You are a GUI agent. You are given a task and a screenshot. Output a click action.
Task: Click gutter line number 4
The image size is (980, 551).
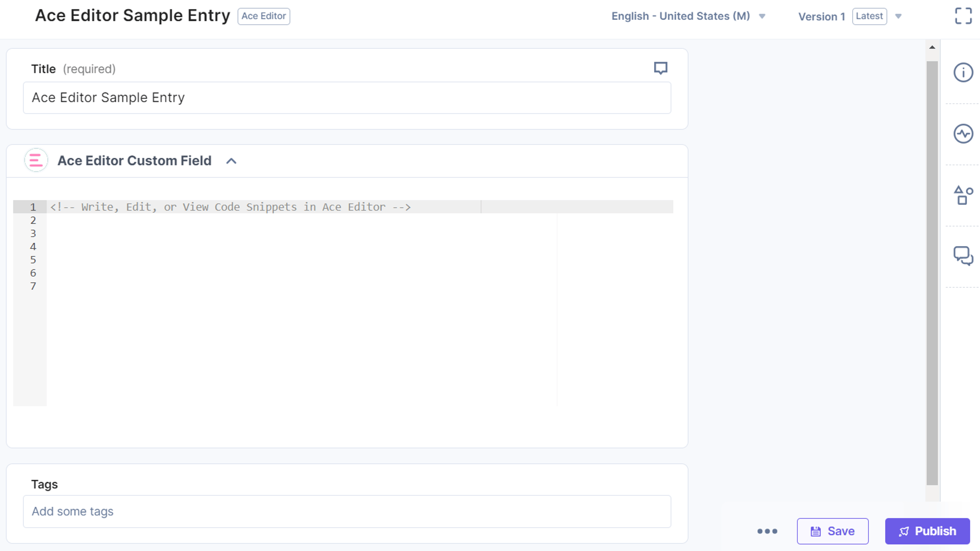tap(33, 246)
